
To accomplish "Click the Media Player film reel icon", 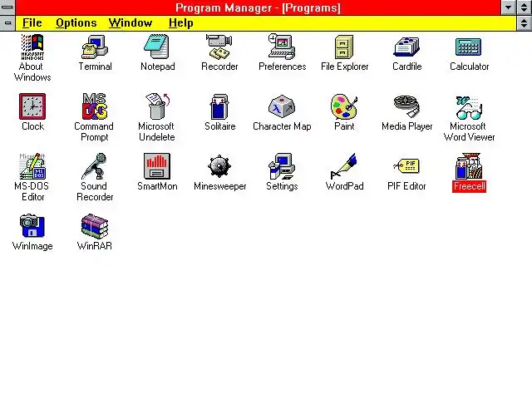I will (x=406, y=106).
